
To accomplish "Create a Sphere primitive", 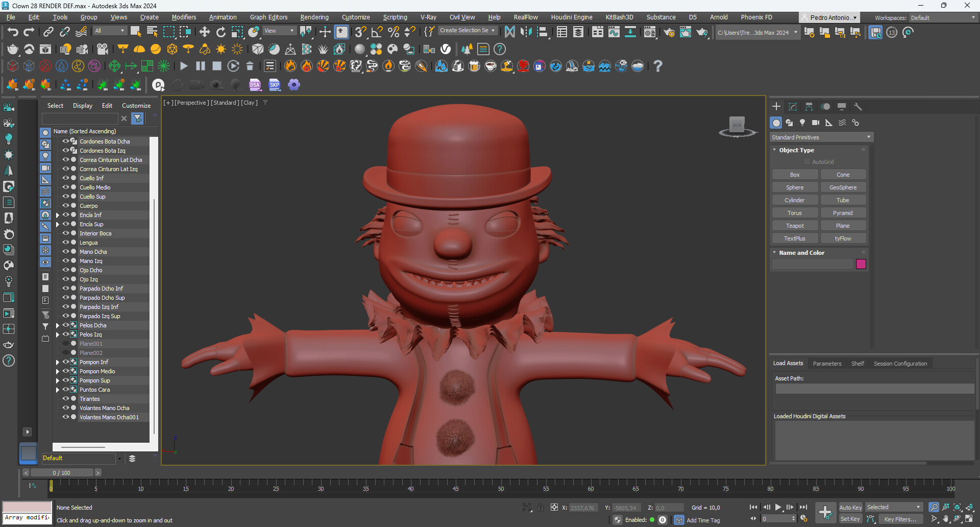I will pyautogui.click(x=795, y=187).
